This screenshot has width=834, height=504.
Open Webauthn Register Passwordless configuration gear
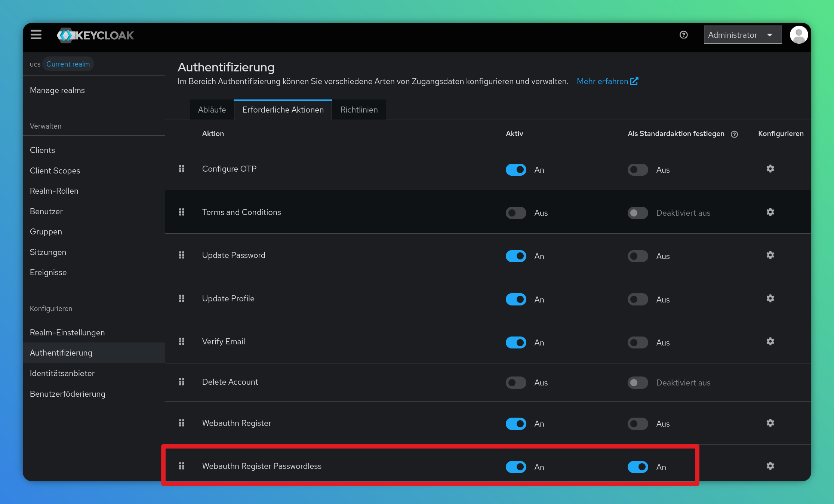click(x=770, y=466)
